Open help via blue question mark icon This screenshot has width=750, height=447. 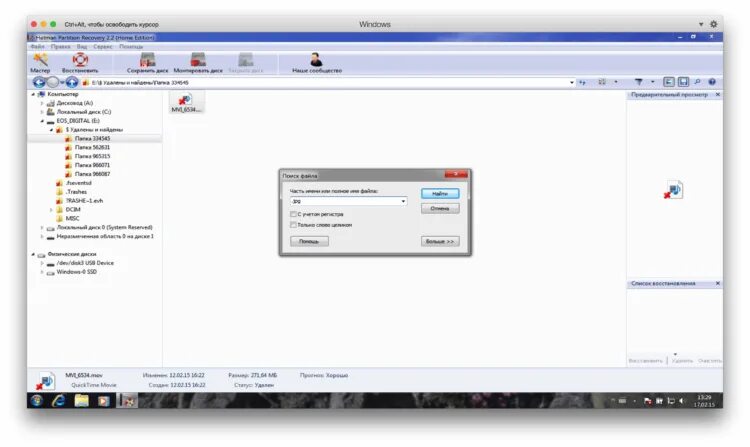click(712, 82)
